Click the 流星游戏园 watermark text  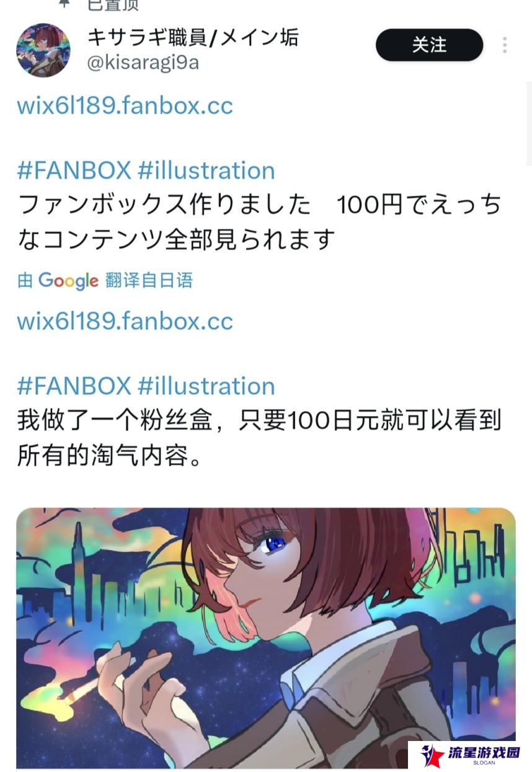click(483, 753)
